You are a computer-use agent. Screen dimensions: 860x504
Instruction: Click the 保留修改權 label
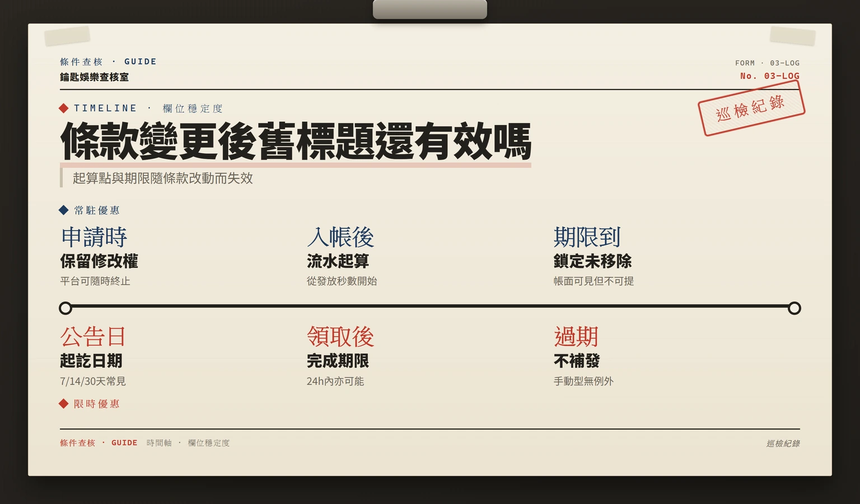(99, 261)
